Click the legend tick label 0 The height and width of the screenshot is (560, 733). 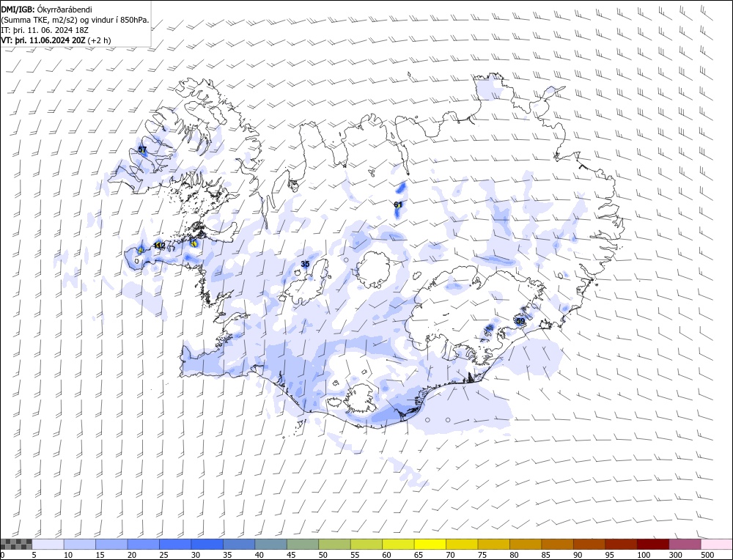pos(2,555)
